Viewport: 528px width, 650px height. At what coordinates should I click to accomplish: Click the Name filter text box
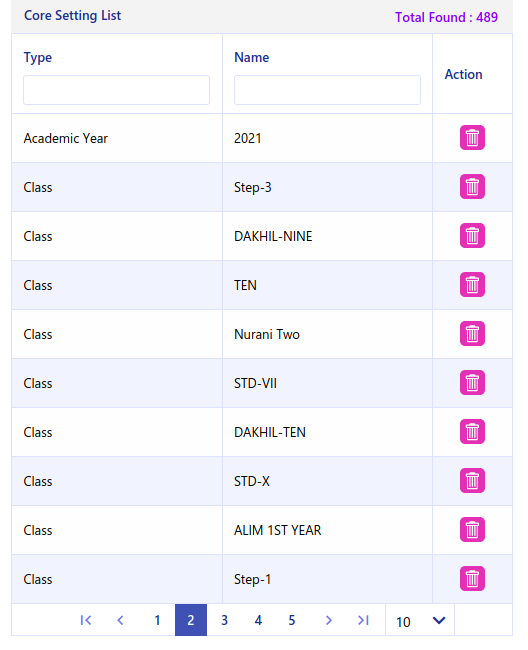tap(327, 90)
